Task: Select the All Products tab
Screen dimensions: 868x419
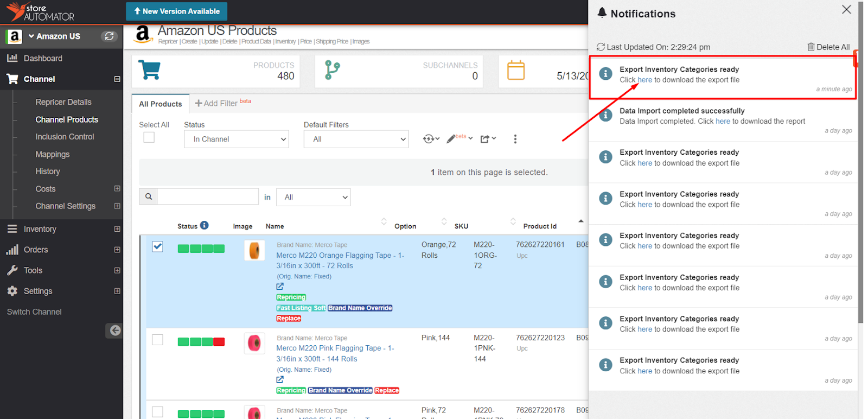Action: pos(161,104)
